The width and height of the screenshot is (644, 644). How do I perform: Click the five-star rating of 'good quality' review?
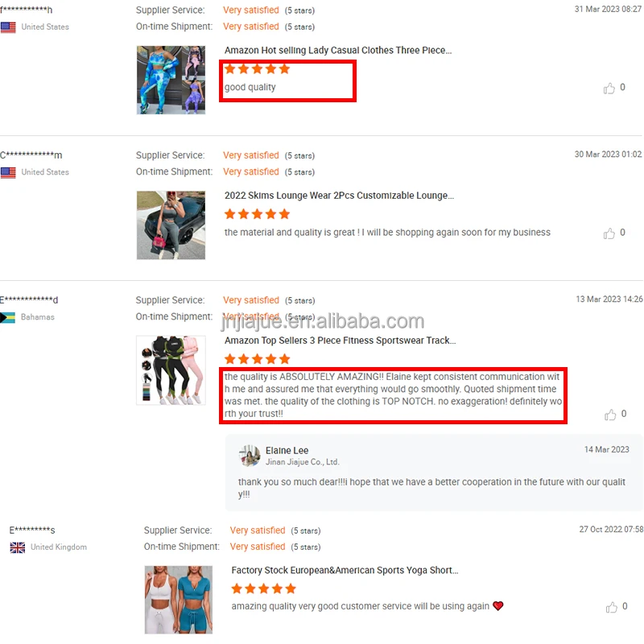pos(257,69)
